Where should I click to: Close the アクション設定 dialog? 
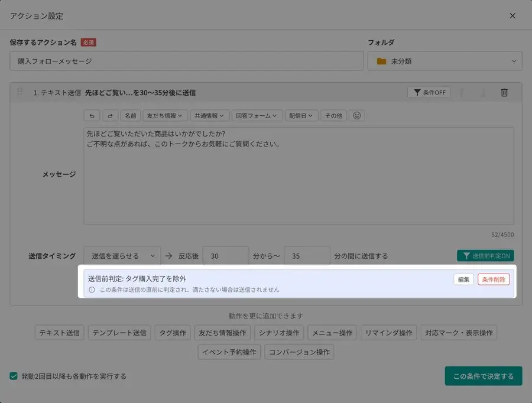[512, 15]
